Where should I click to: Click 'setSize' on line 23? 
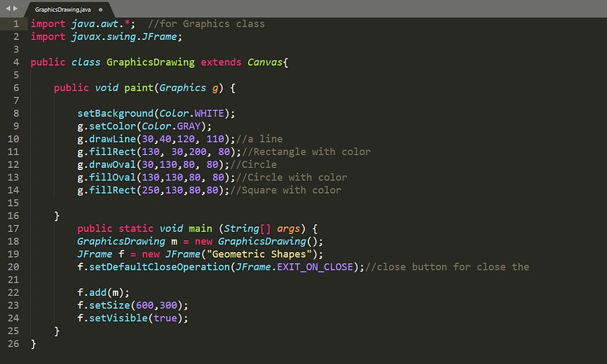(109, 305)
